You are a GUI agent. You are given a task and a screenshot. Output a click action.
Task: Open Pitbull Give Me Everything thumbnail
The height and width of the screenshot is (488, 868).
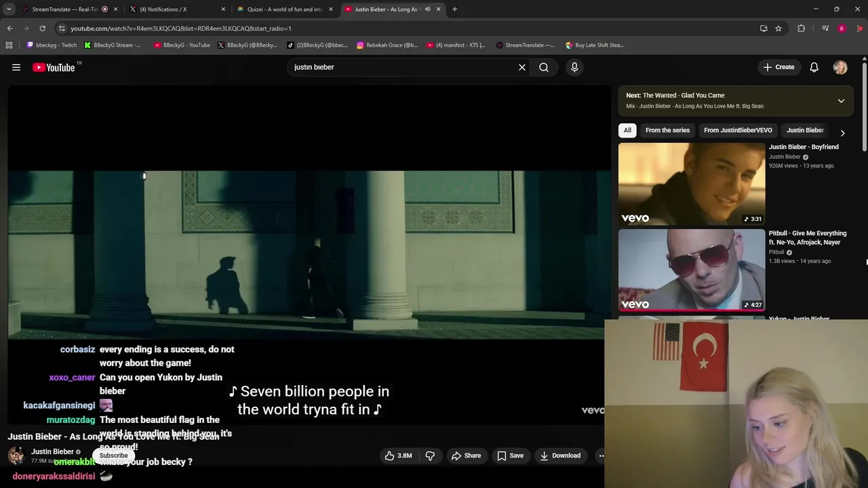(x=692, y=270)
